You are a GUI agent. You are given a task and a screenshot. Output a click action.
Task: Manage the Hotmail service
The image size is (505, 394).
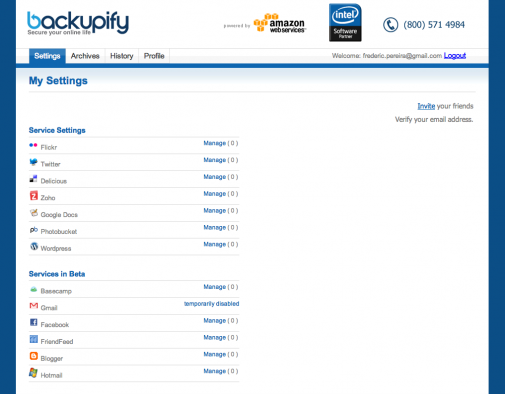pos(215,371)
